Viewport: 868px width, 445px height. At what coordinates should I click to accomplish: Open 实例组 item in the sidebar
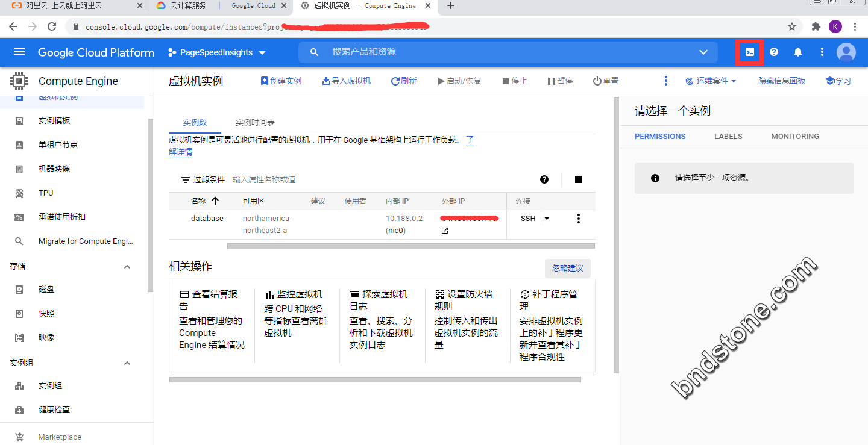[50, 385]
